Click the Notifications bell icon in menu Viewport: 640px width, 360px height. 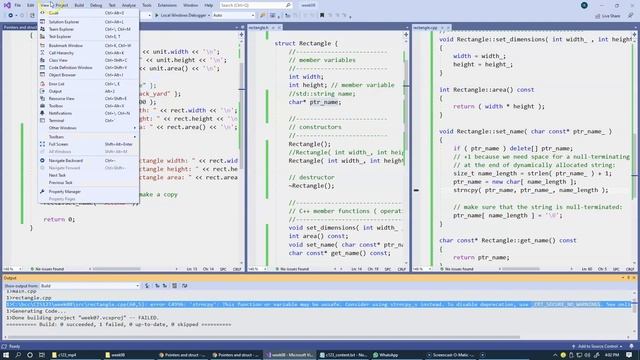click(x=42, y=113)
